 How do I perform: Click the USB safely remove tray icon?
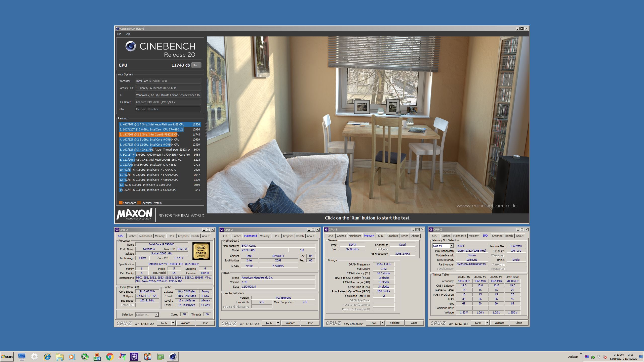point(593,357)
